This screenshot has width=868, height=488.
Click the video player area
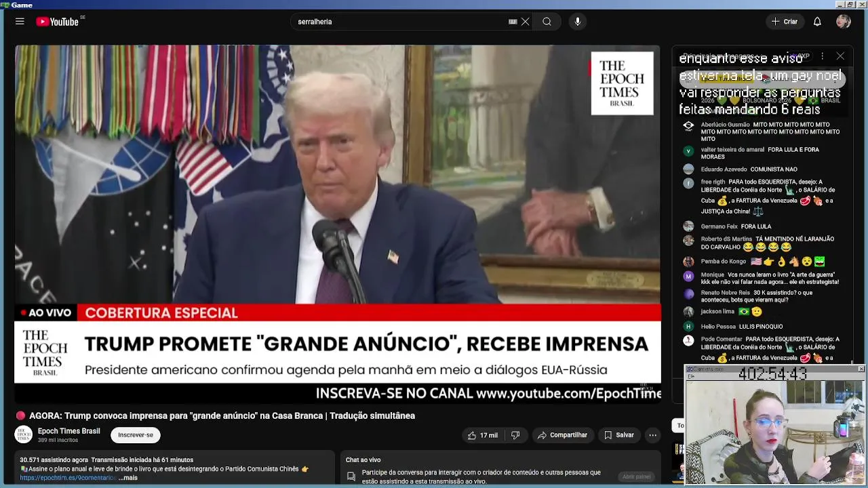pos(338,224)
